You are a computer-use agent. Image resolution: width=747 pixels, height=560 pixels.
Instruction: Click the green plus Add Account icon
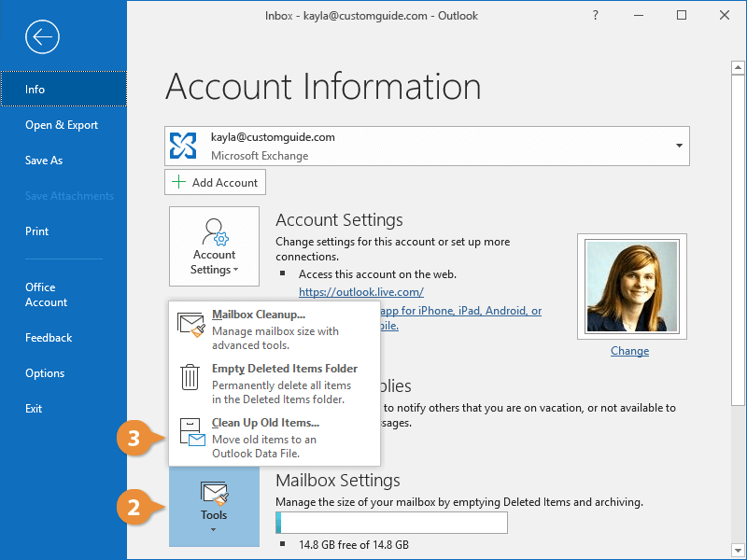tap(178, 182)
